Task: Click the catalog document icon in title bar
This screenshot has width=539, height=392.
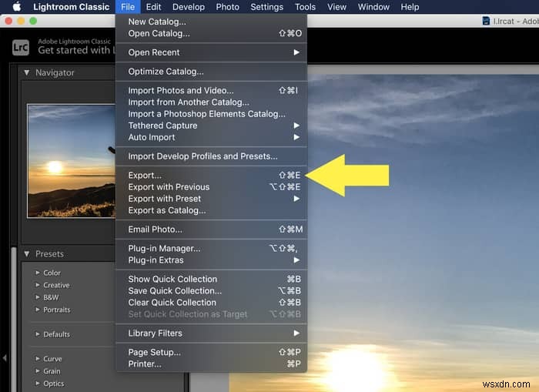Action: pyautogui.click(x=486, y=21)
